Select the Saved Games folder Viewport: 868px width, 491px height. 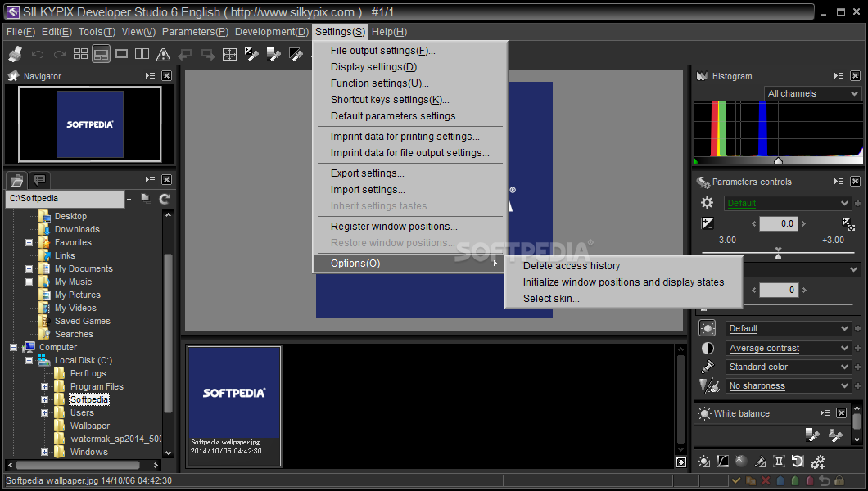point(83,321)
